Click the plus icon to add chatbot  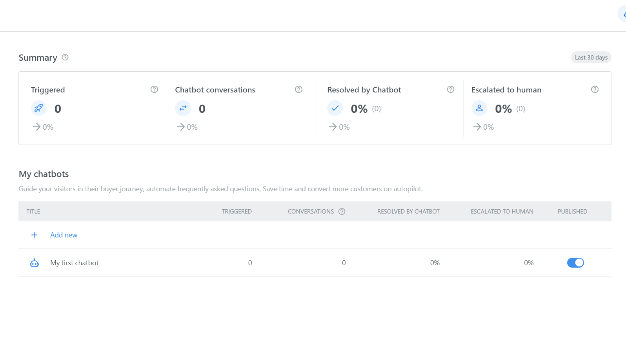(x=34, y=235)
